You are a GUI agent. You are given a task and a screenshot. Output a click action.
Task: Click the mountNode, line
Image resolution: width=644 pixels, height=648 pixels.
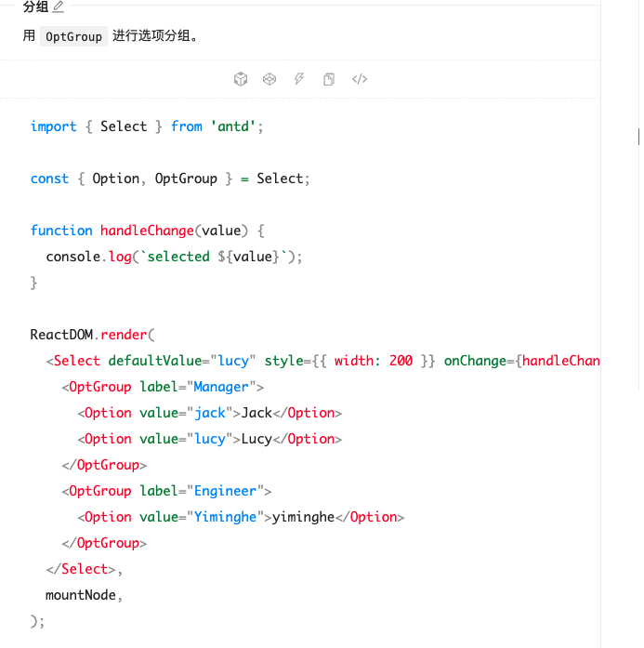tap(85, 595)
